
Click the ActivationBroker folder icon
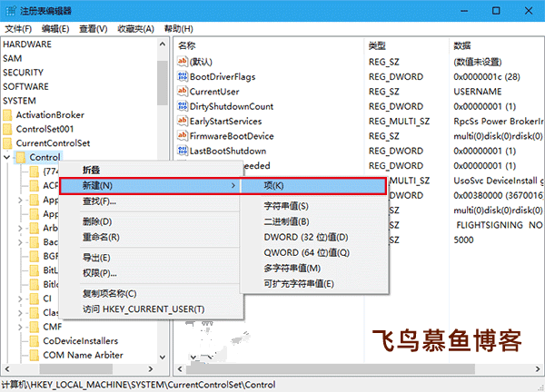click(7, 115)
